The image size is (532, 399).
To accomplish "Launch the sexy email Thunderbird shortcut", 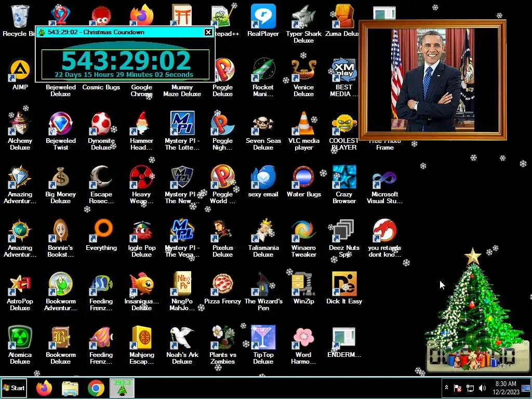I will tap(263, 181).
